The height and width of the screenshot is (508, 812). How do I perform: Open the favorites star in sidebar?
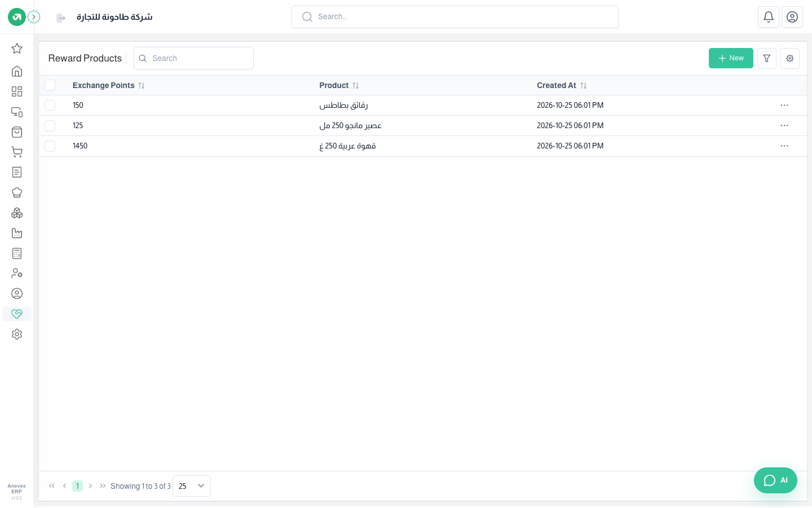point(17,49)
